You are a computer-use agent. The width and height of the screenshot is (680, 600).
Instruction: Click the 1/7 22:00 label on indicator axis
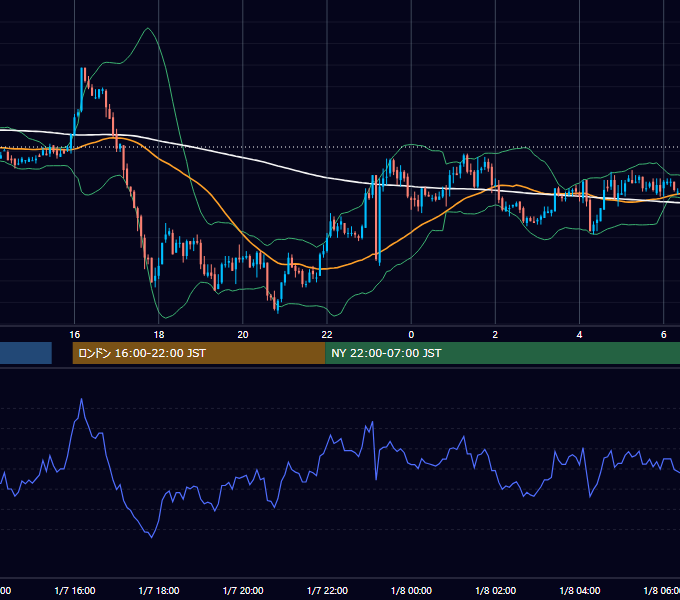point(327,590)
